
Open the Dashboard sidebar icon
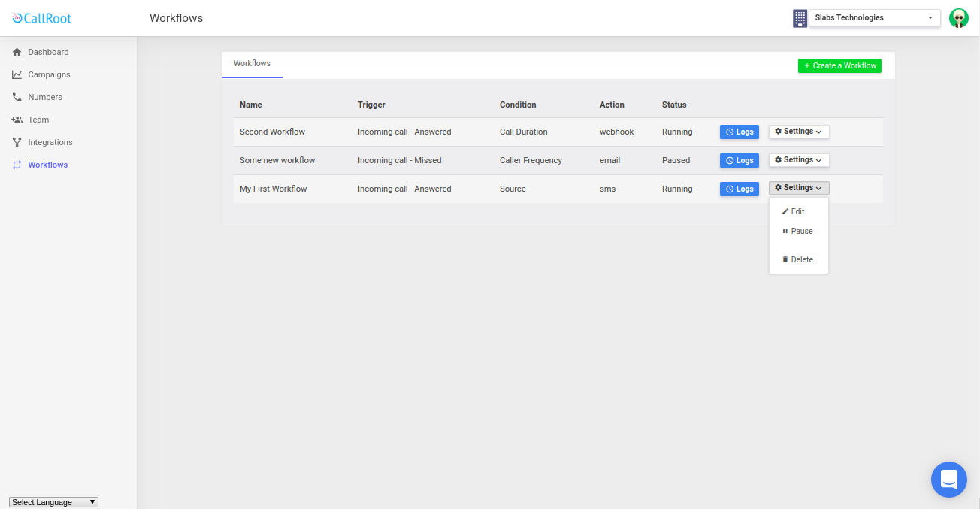click(16, 52)
